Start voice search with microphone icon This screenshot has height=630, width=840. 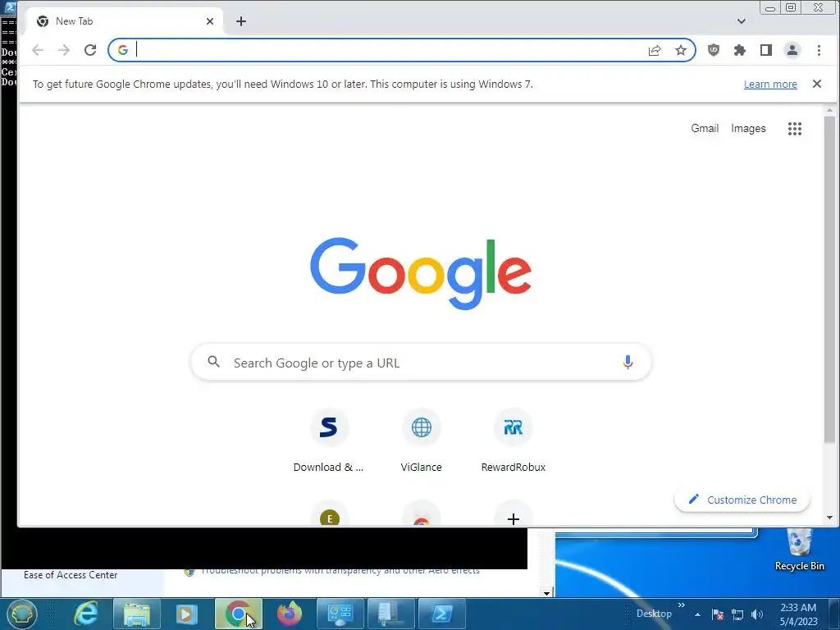point(628,363)
